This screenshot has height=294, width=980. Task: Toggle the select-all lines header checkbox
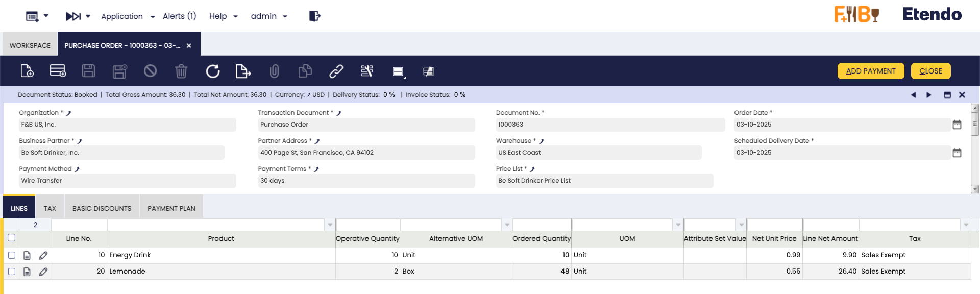coord(12,238)
